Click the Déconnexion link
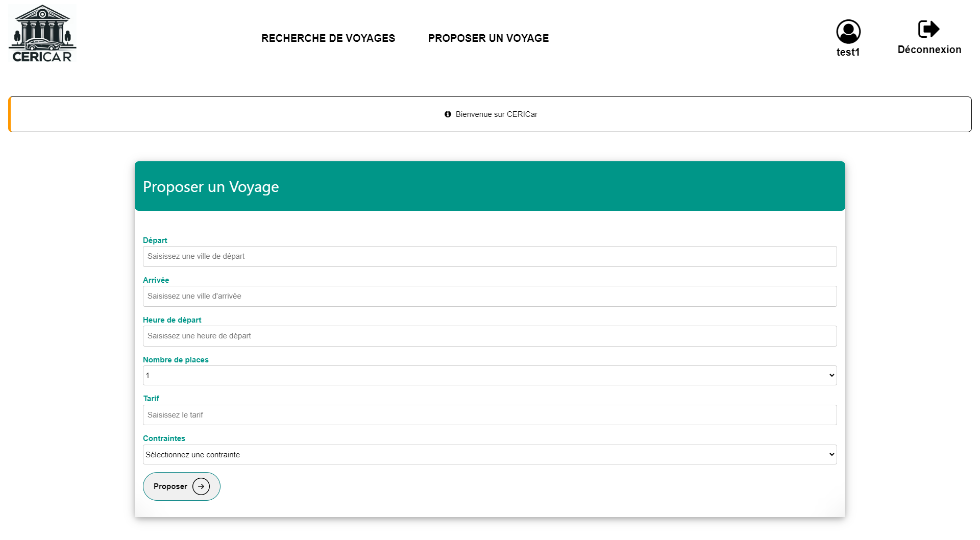Image resolution: width=980 pixels, height=540 pixels. coord(929,50)
